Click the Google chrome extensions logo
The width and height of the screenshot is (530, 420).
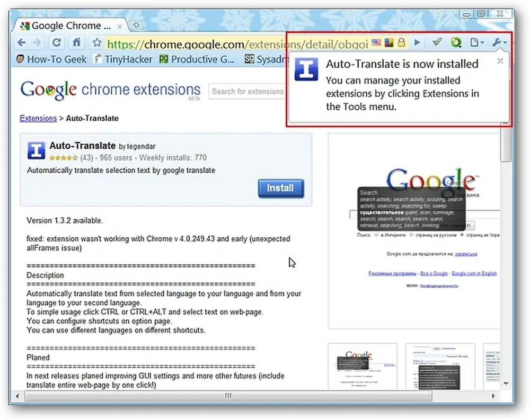click(110, 90)
